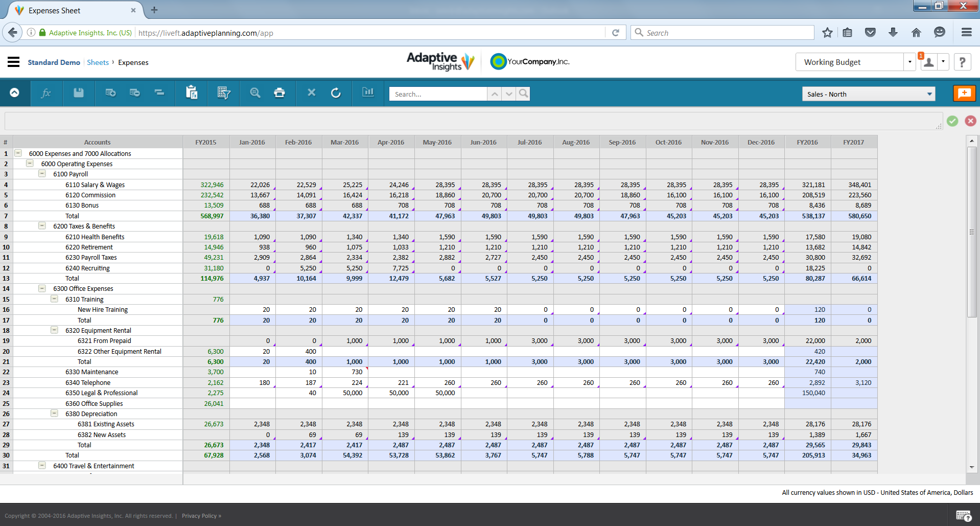
Task: Click the green accept checkmark
Action: coord(952,121)
